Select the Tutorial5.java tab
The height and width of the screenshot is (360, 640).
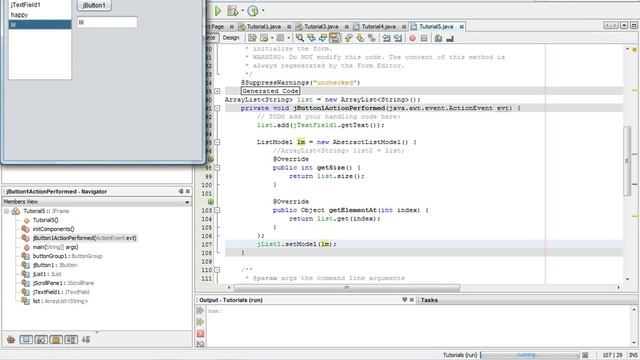coord(436,27)
